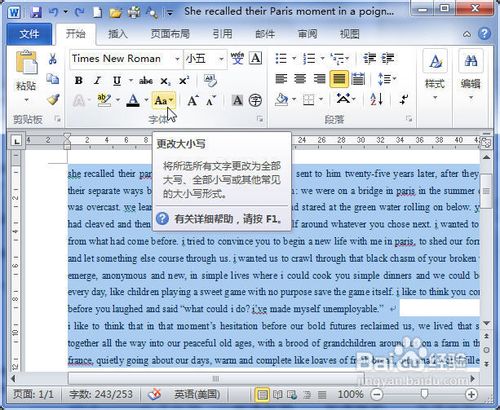This screenshot has height=410, width=500.
Task: Align text right
Action: (x=319, y=79)
